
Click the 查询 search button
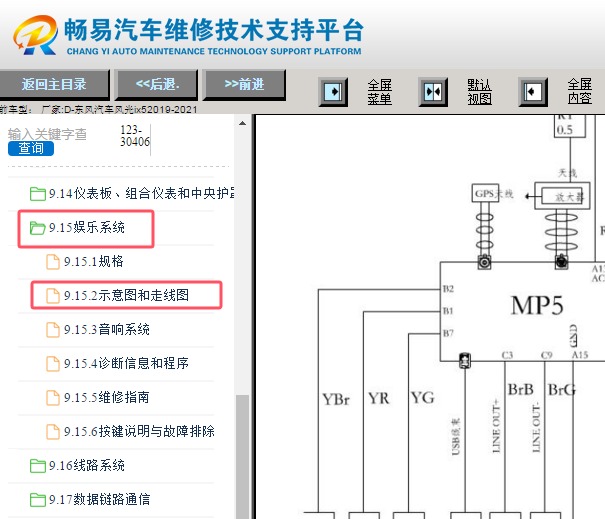coord(31,148)
